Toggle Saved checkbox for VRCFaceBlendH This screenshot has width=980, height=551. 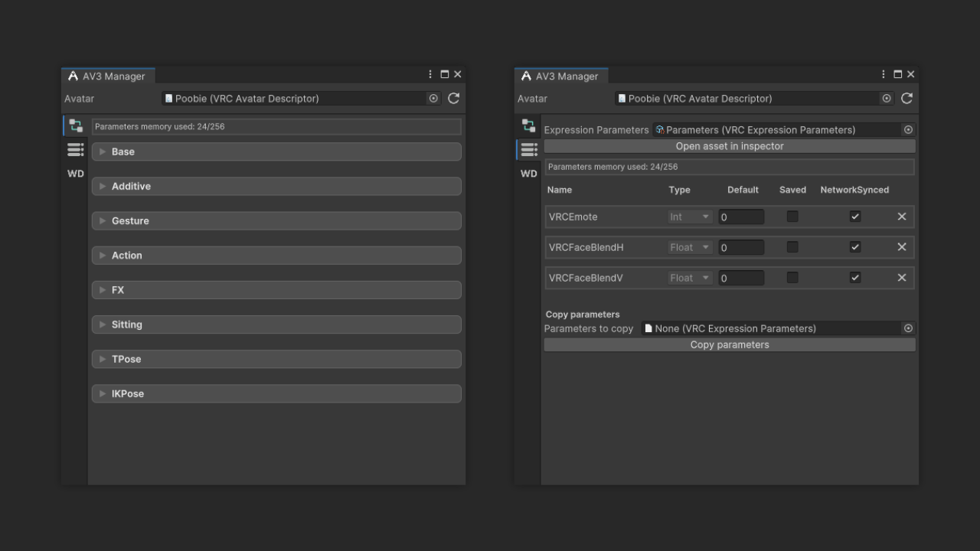(x=792, y=247)
